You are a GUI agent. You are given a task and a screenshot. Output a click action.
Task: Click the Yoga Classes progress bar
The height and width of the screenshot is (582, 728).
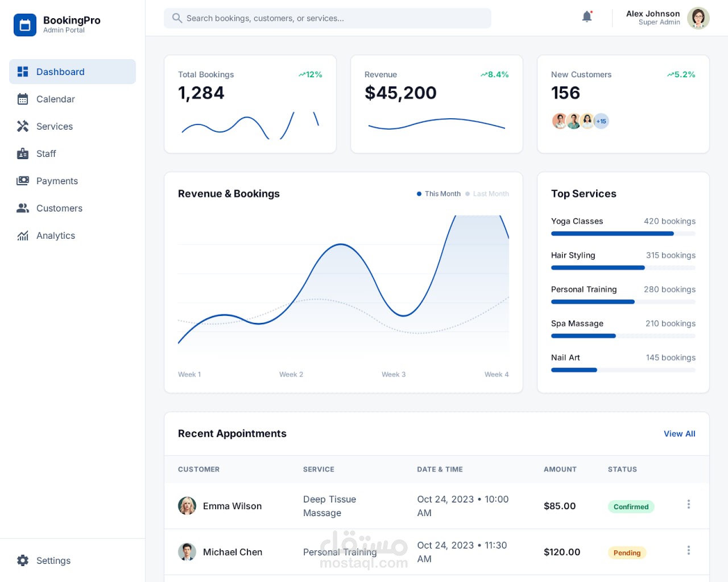pyautogui.click(x=623, y=234)
